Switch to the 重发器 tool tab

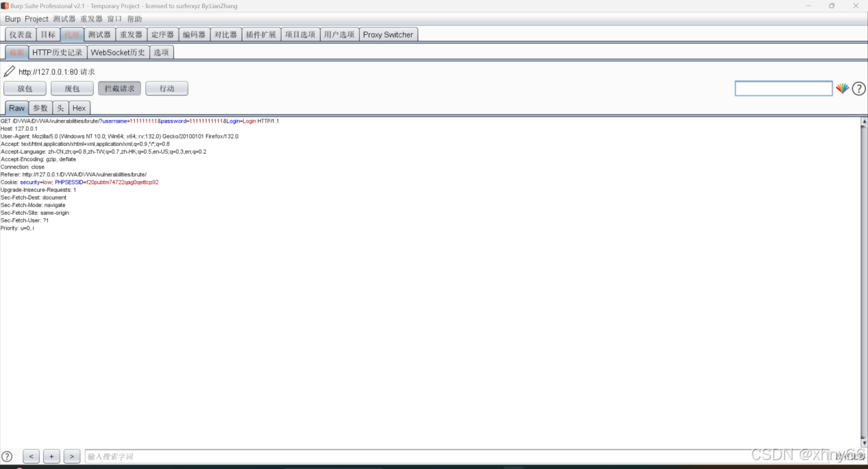pyautogui.click(x=131, y=35)
